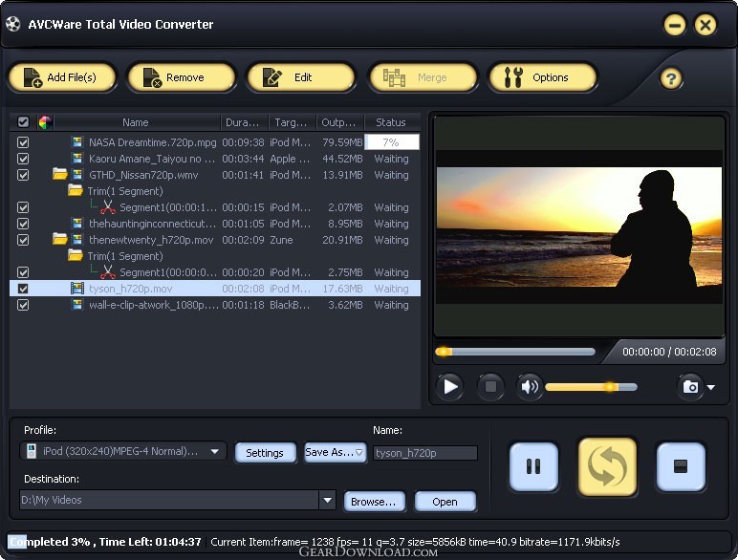Open the Options wrench button

(542, 77)
